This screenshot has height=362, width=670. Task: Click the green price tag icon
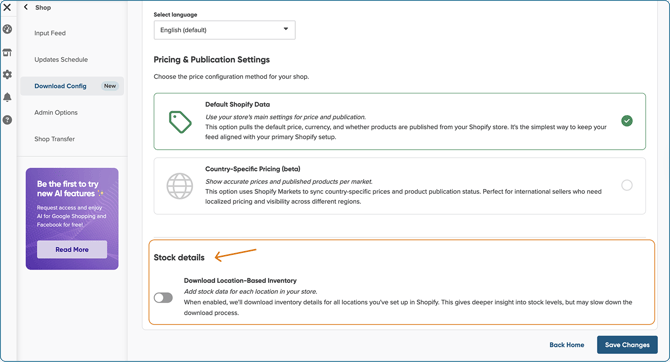click(x=180, y=122)
